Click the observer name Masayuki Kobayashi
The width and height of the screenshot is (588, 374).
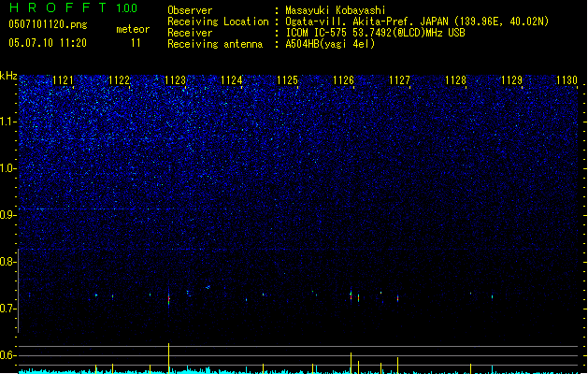tap(336, 10)
